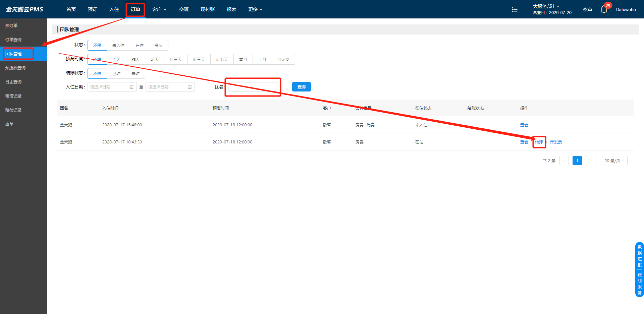Open the 现付账 top navigation item
The width and height of the screenshot is (644, 314).
pos(208,9)
